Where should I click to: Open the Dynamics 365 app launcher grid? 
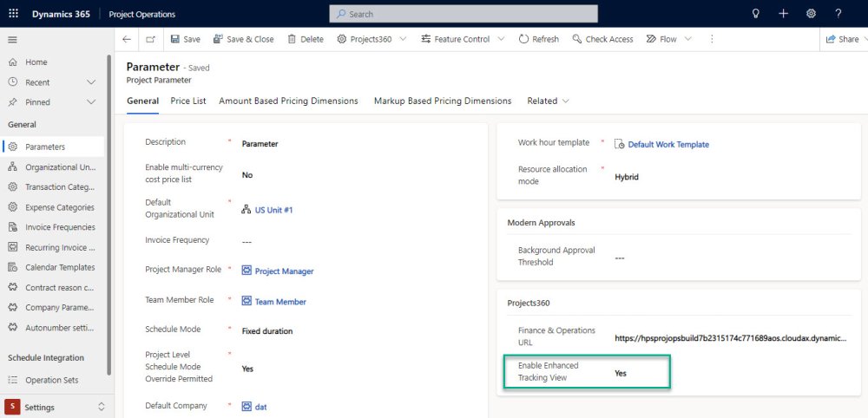point(13,14)
